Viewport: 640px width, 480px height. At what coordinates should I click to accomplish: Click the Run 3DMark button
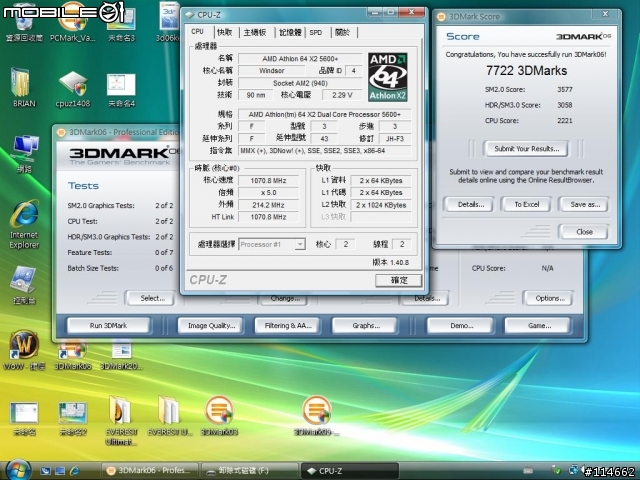108,325
